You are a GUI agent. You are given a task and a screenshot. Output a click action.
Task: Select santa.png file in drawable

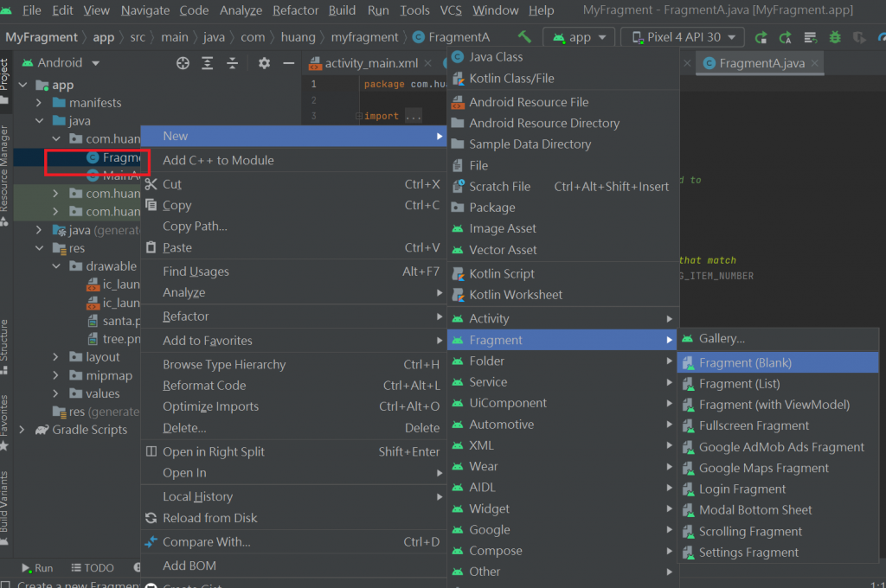pyautogui.click(x=113, y=321)
